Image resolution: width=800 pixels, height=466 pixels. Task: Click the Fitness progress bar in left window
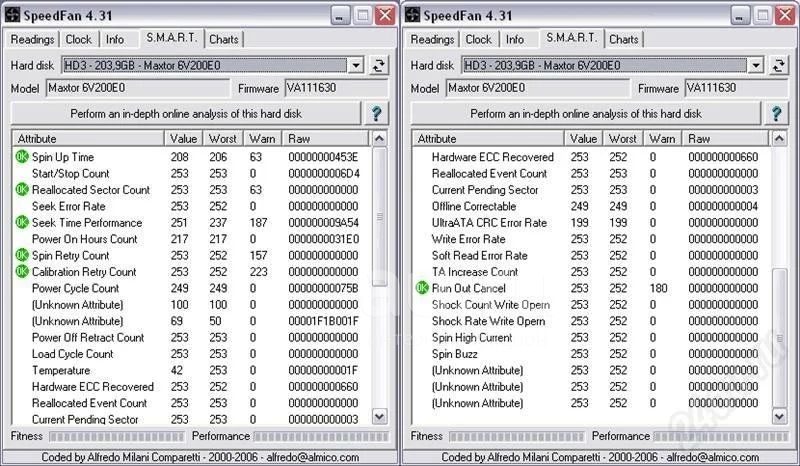pyautogui.click(x=116, y=436)
